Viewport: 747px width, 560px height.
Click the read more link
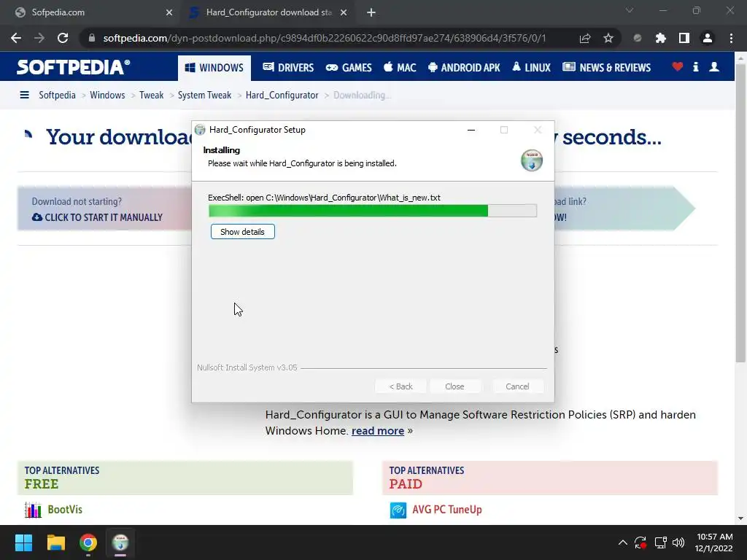click(x=378, y=430)
